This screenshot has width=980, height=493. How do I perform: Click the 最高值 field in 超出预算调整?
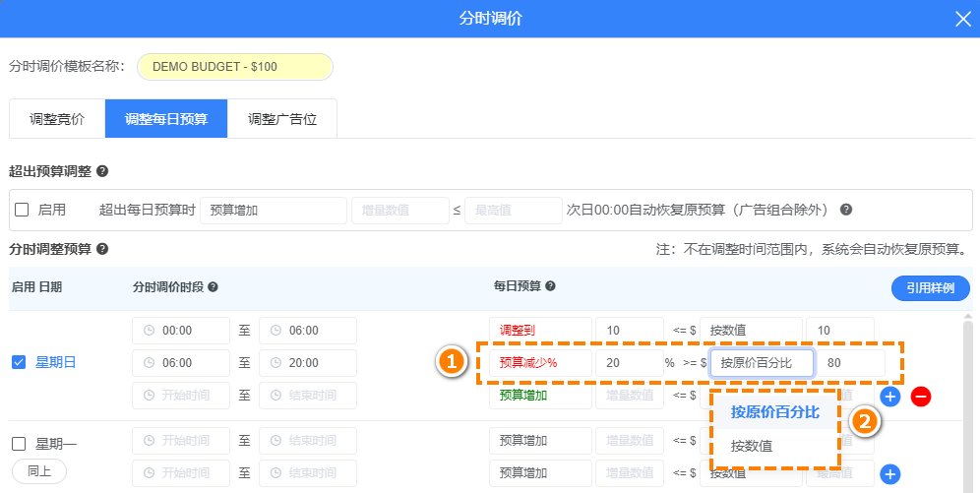point(514,211)
